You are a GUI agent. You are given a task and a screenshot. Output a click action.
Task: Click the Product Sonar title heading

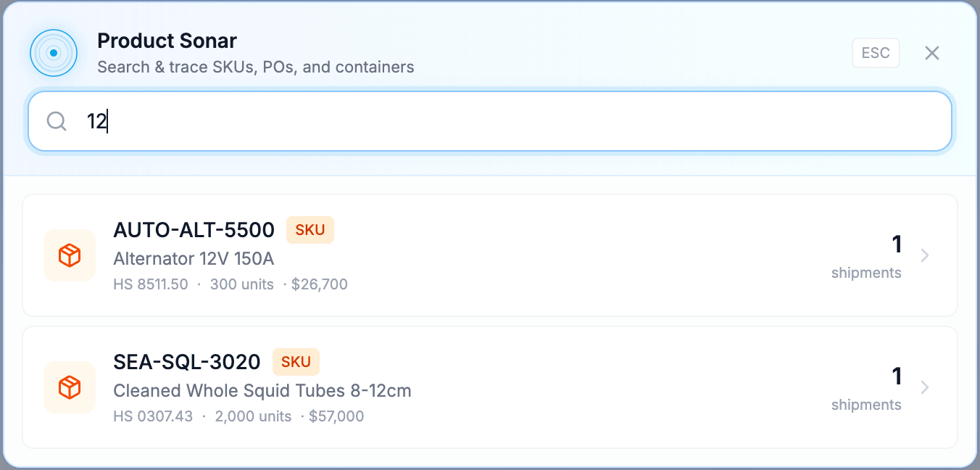(x=167, y=41)
